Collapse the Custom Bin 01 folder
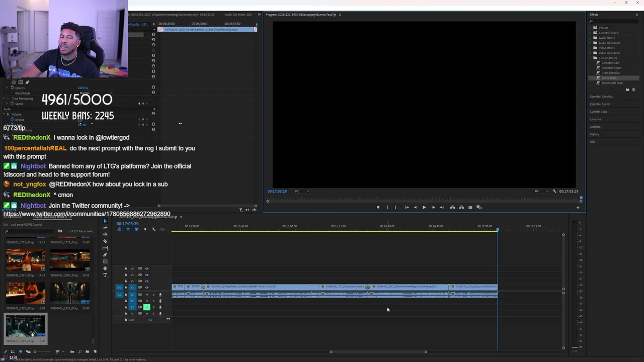 click(x=591, y=58)
